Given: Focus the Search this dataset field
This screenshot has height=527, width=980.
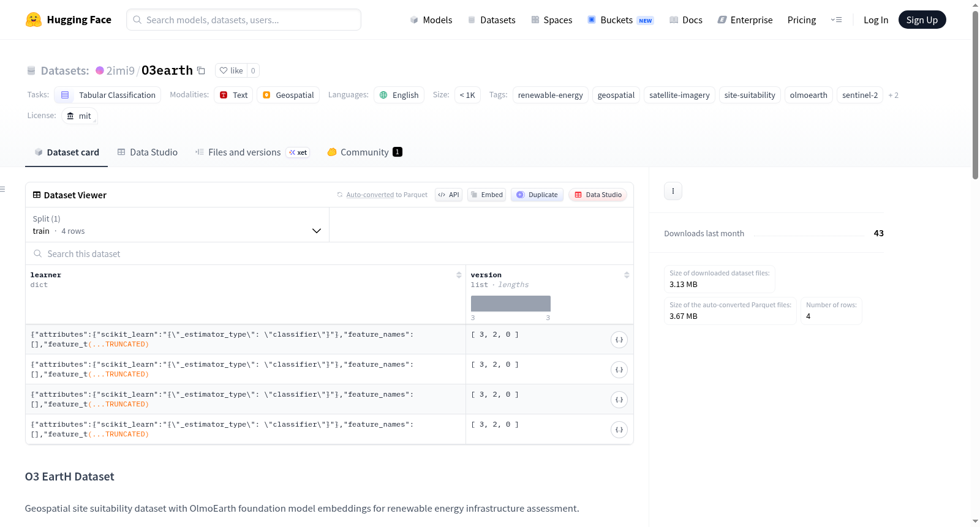Looking at the screenshot, I should pyautogui.click(x=330, y=253).
